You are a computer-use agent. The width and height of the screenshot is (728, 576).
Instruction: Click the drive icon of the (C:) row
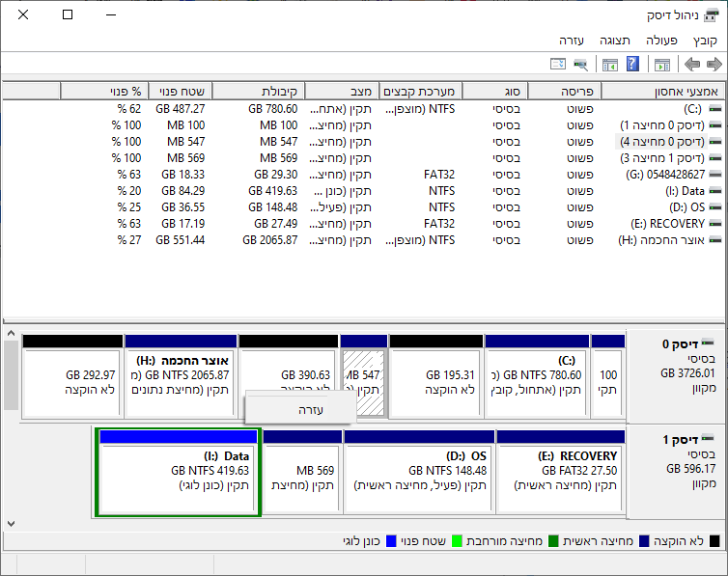point(715,109)
